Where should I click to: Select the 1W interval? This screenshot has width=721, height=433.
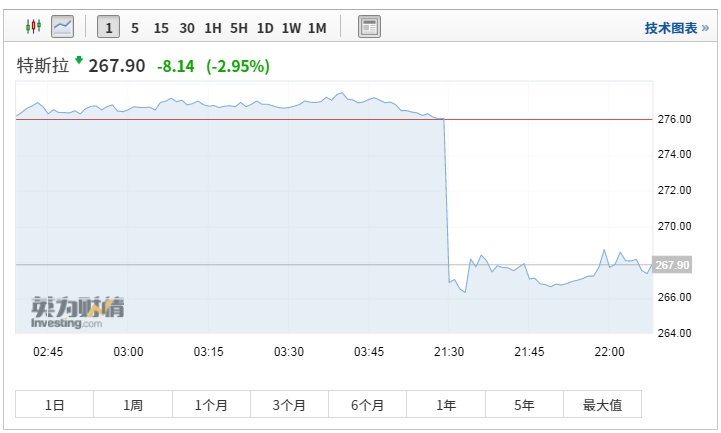291,28
